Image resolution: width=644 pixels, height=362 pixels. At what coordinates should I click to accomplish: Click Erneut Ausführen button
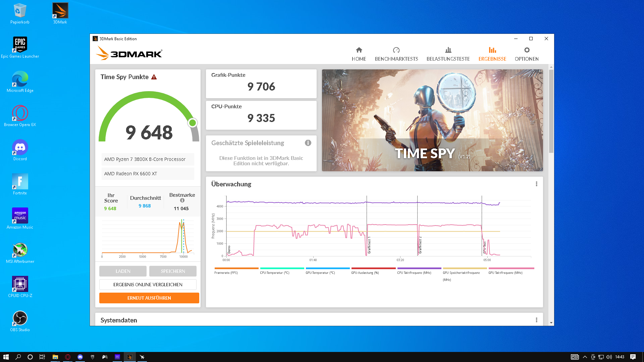[x=149, y=298]
